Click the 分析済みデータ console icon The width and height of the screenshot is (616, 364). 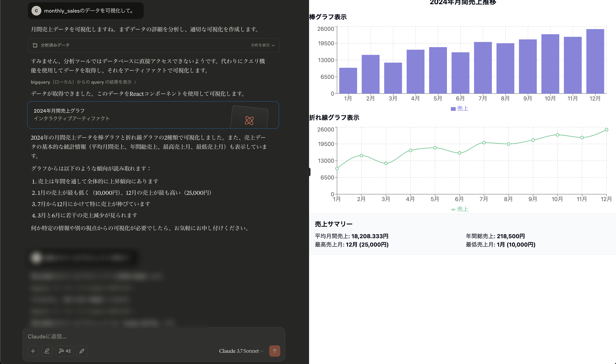tap(35, 45)
